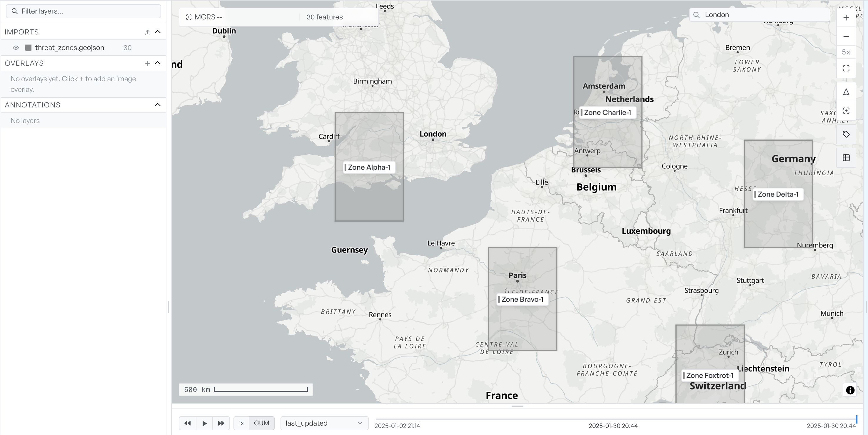The image size is (868, 435).
Task: Click the London search field
Action: pyautogui.click(x=759, y=15)
